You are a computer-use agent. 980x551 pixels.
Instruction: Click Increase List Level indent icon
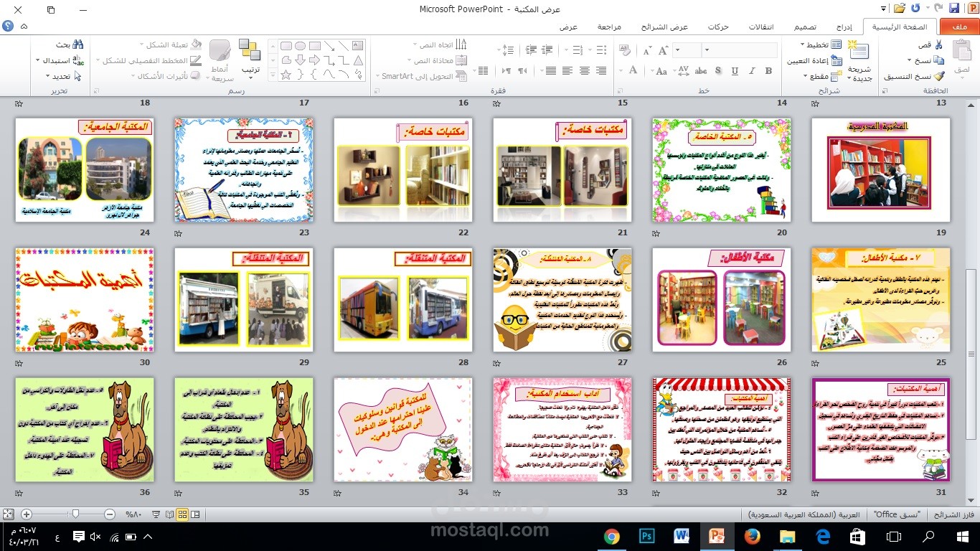coord(531,50)
